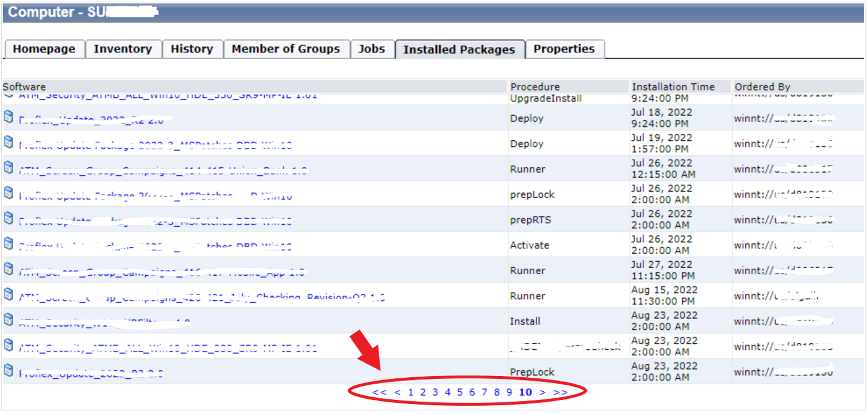Sort by Installation Time column header
This screenshot has height=414, width=868.
pos(673,87)
